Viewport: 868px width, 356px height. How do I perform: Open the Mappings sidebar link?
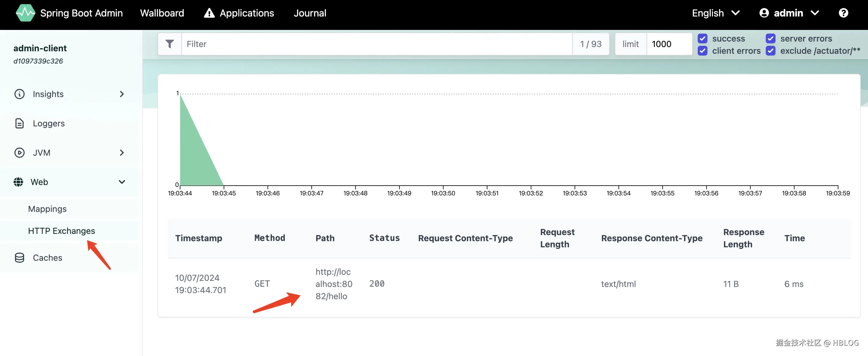pos(47,209)
